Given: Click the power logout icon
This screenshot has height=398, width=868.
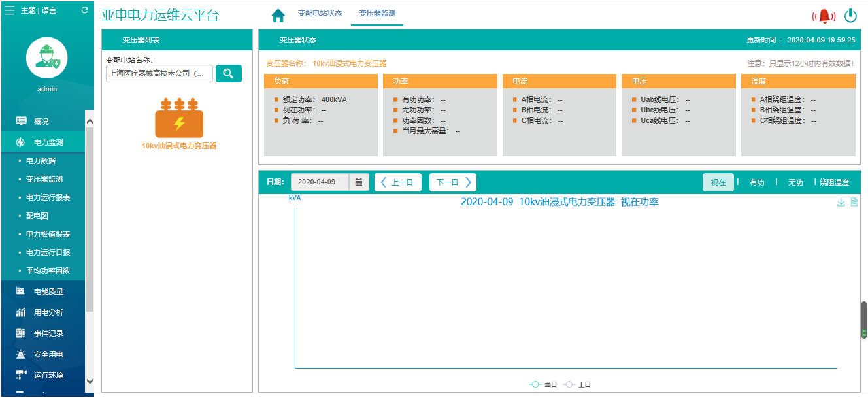Looking at the screenshot, I should (850, 16).
